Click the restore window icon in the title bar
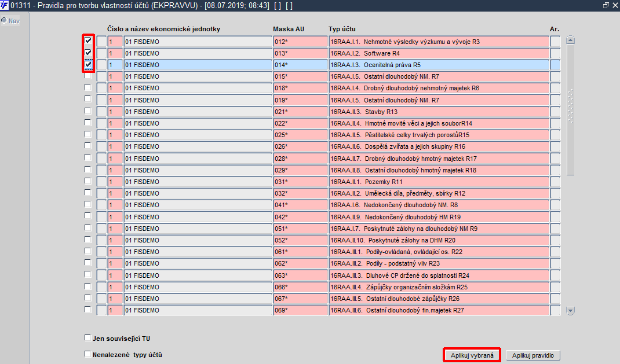 pyautogui.click(x=606, y=5)
